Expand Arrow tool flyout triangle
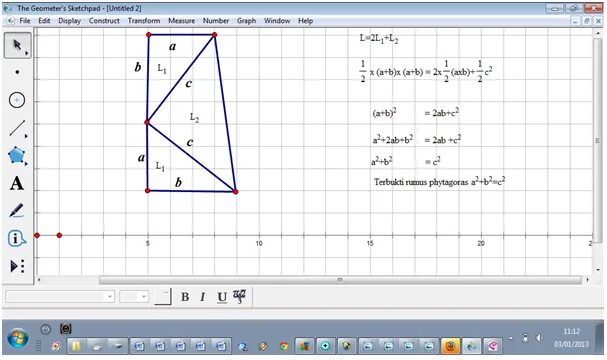This screenshot has width=607, height=360. (27, 53)
